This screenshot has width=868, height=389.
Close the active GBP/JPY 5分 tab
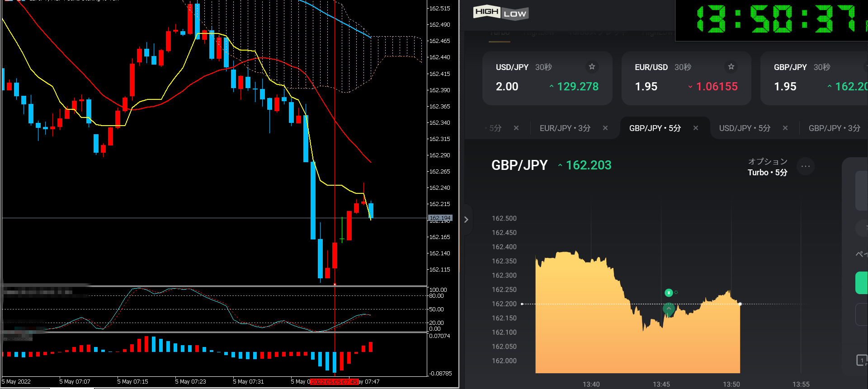696,128
